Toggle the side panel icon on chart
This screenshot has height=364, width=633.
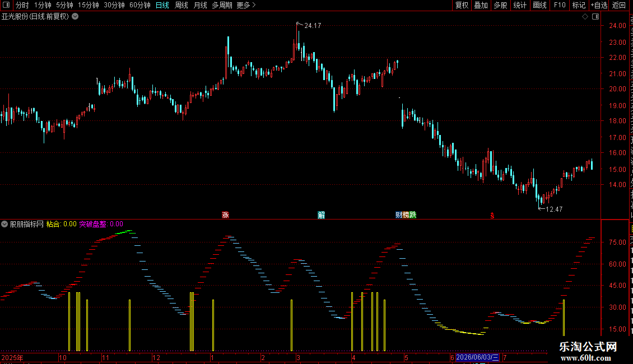[x=595, y=17]
